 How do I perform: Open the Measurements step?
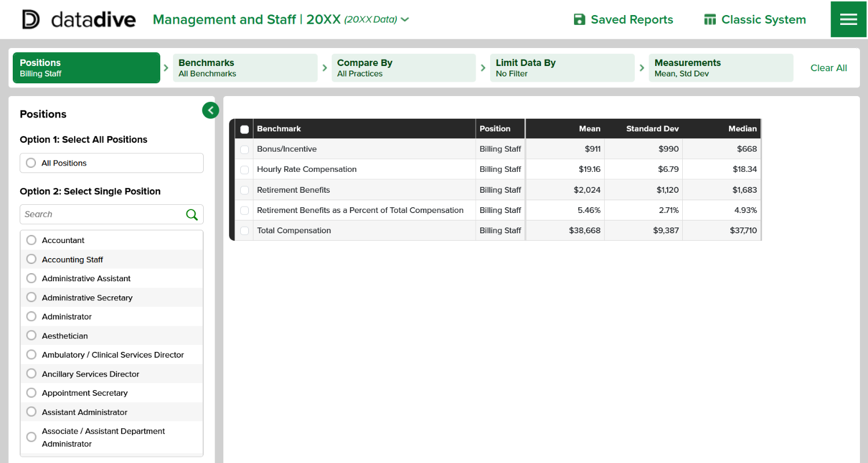pyautogui.click(x=720, y=68)
